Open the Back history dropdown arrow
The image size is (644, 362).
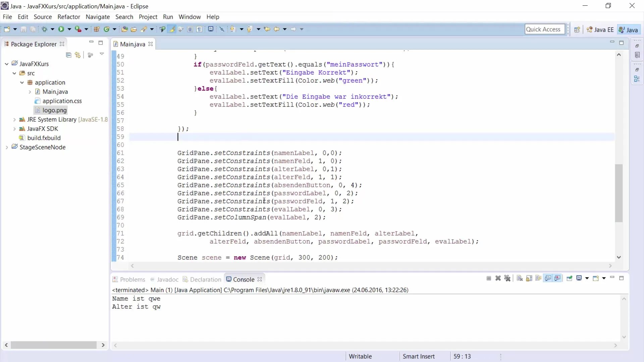click(285, 29)
